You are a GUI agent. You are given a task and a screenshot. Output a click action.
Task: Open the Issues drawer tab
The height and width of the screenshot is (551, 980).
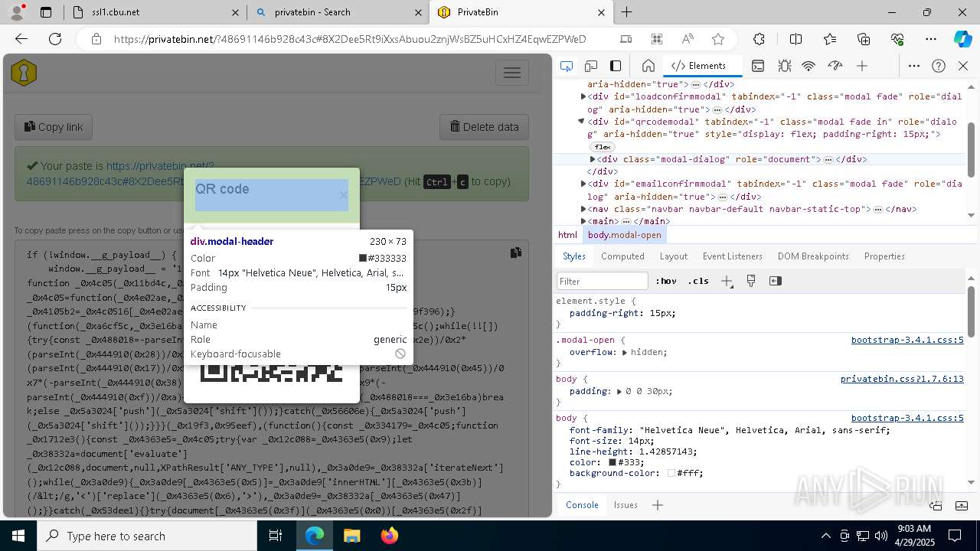(626, 505)
